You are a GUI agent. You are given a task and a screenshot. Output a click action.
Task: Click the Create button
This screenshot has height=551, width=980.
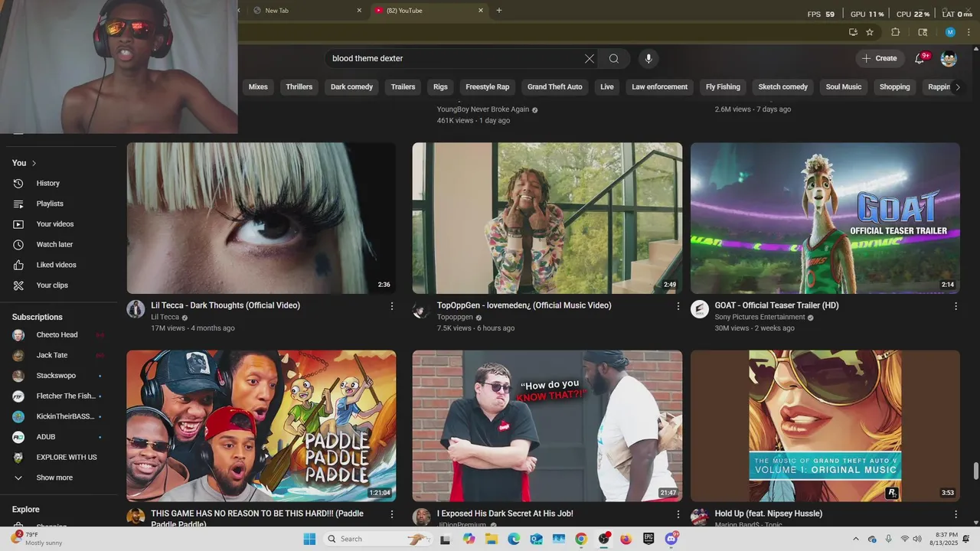879,58
